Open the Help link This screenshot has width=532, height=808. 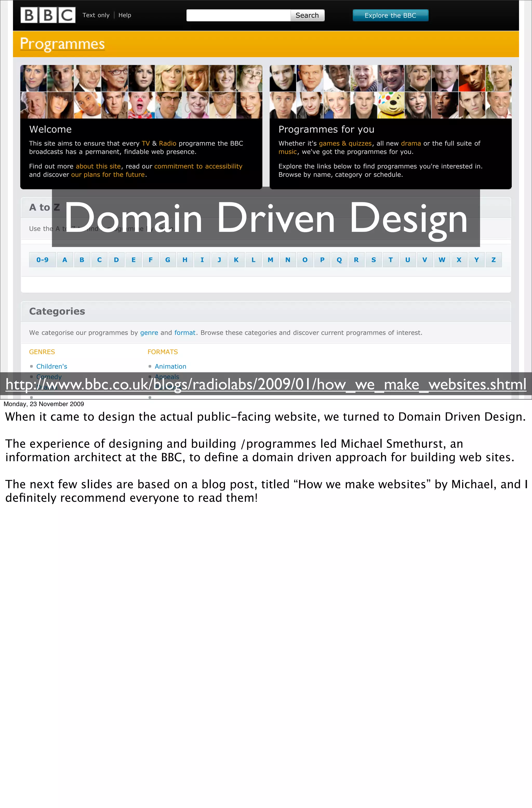click(x=124, y=15)
